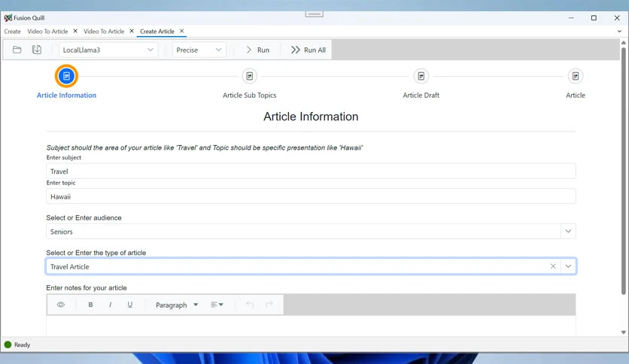This screenshot has width=629, height=364.
Task: Close the second Video To Article tab
Action: click(132, 31)
